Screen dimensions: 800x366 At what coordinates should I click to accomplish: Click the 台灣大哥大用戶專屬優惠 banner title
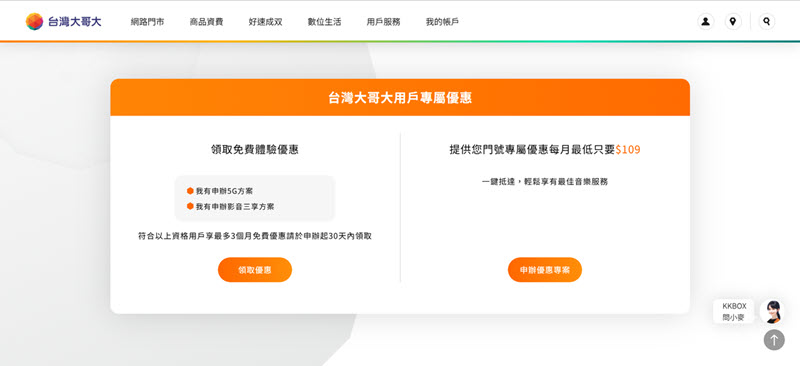[400, 97]
